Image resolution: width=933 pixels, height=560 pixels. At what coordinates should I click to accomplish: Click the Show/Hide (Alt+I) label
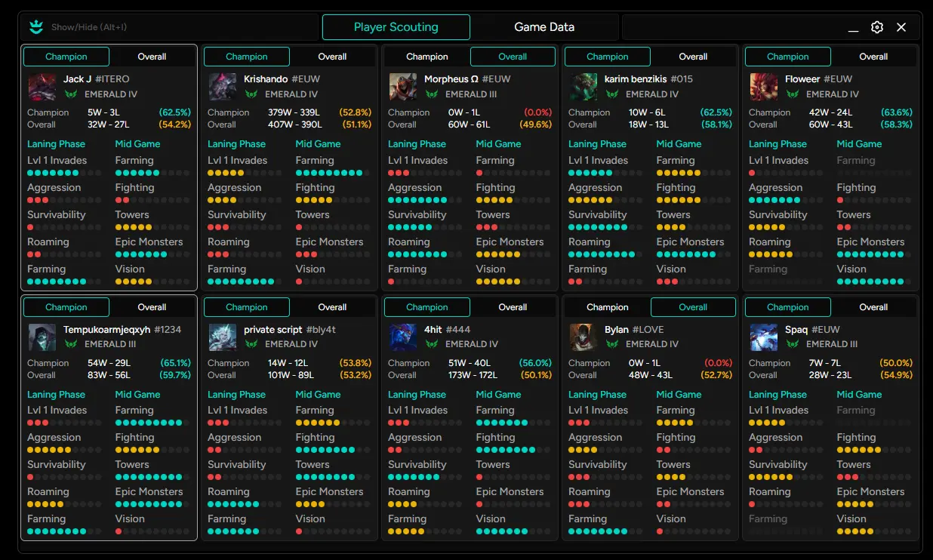[89, 27]
